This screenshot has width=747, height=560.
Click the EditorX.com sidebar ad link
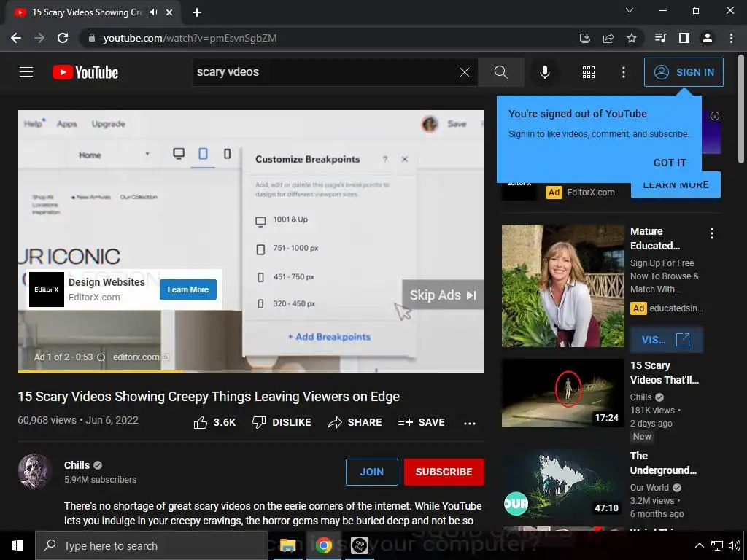[x=591, y=192]
